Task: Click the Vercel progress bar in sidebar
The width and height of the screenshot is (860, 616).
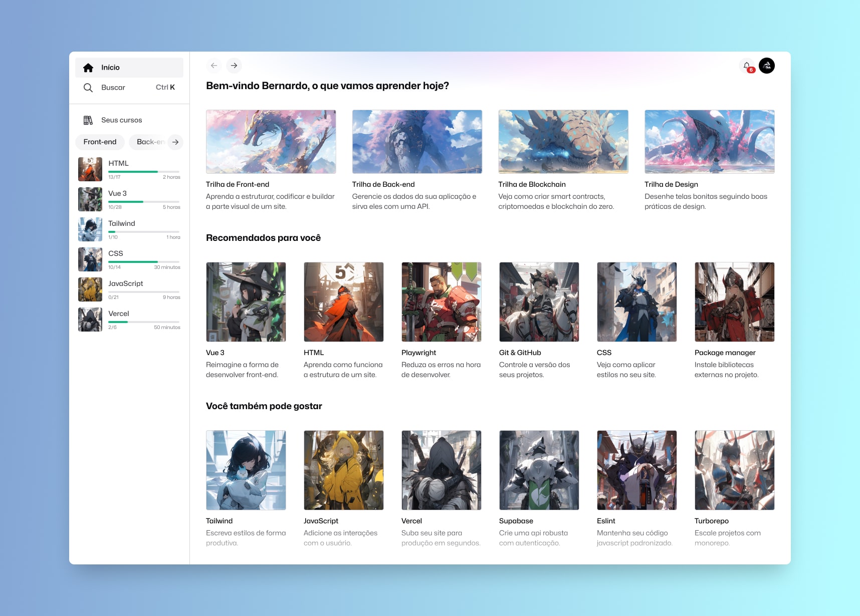Action: 144,322
